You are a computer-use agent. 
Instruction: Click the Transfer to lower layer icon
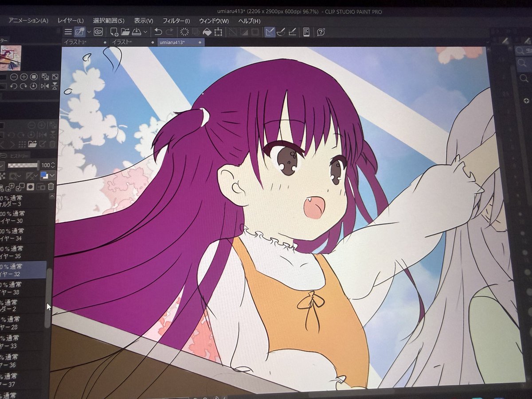coord(10,187)
